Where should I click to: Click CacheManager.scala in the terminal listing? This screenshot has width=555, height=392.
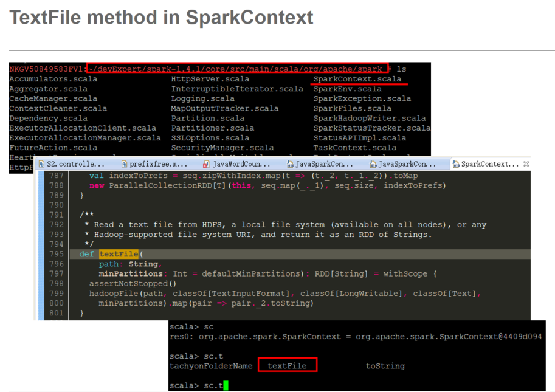pos(53,98)
